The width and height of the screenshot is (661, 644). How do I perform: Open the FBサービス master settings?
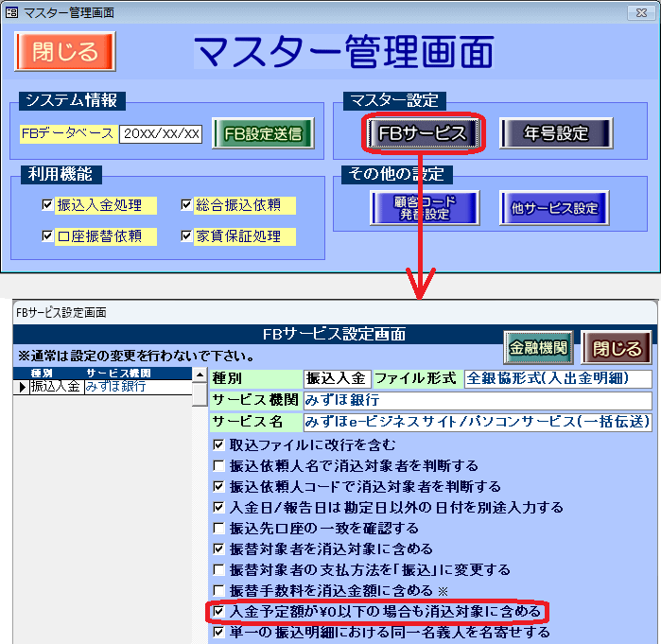423,133
